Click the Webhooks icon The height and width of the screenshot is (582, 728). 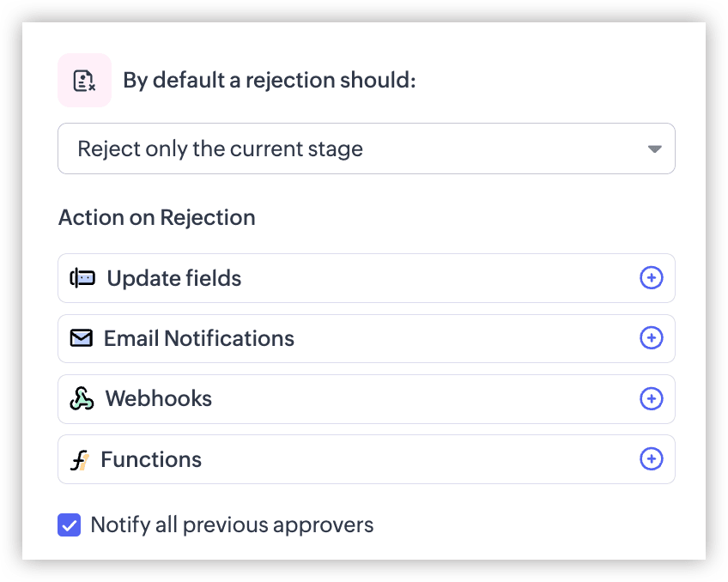82,398
